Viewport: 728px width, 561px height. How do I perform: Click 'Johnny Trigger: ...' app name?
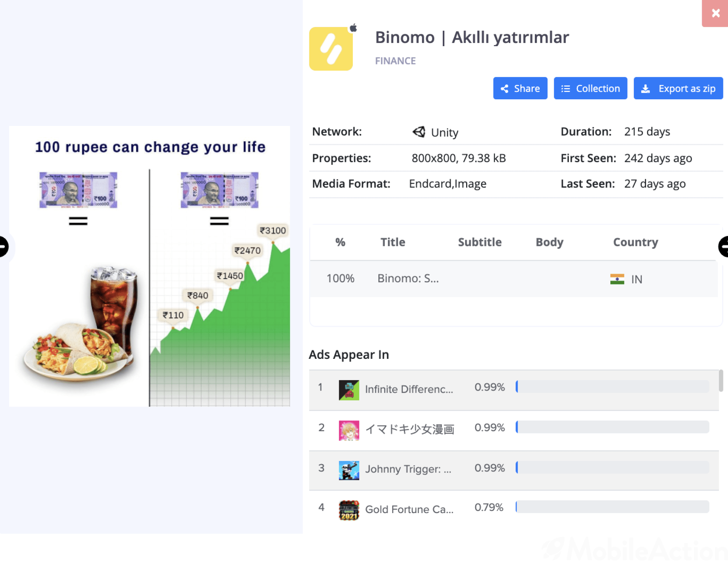pyautogui.click(x=408, y=469)
